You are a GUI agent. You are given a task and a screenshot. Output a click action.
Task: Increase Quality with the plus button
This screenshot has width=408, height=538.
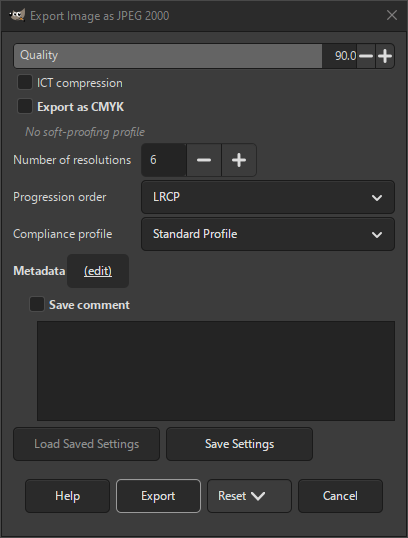pyautogui.click(x=385, y=56)
